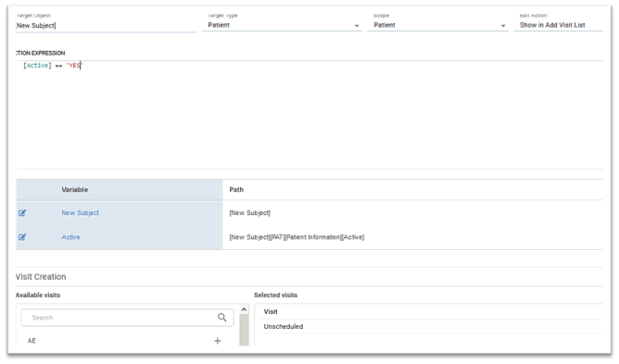
Task: Click the Variable column header
Action: (x=75, y=190)
